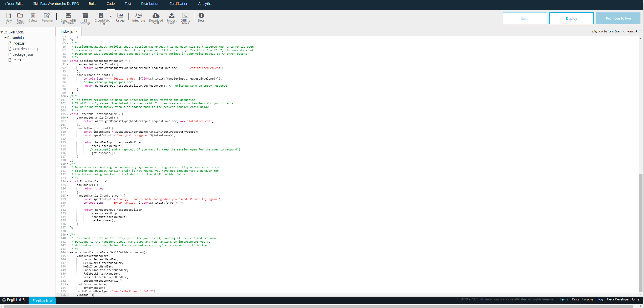The image size is (644, 308).
Task: Switch to the Test tab
Action: tap(128, 4)
